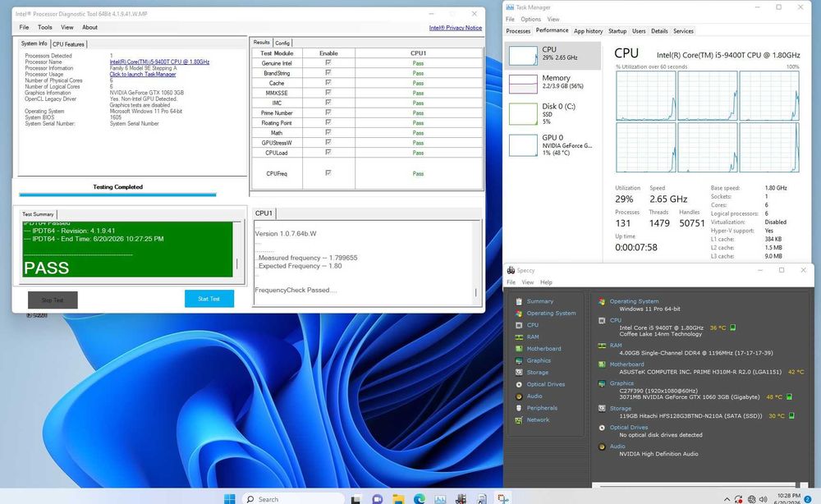
Task: Toggle the Cache test enable checkbox
Action: (328, 82)
